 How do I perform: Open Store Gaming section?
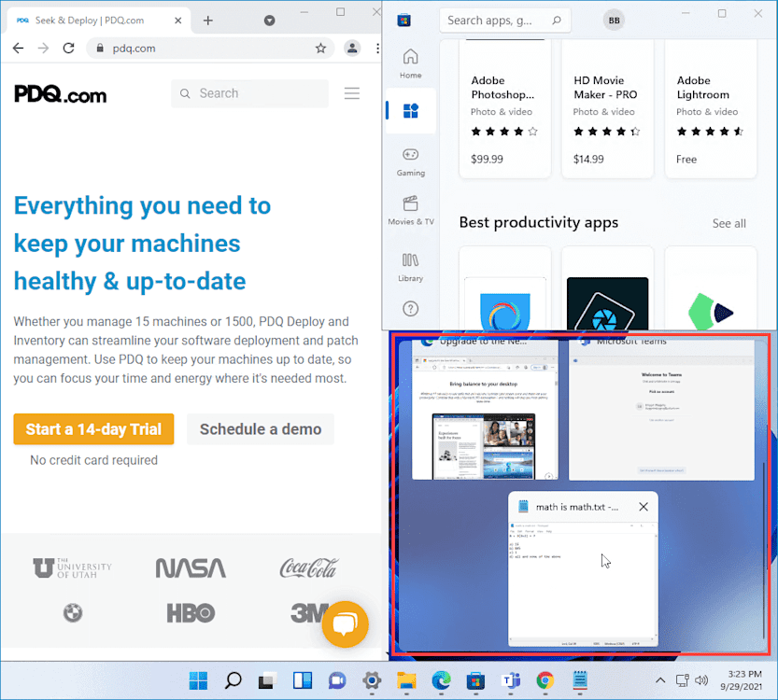click(x=410, y=162)
